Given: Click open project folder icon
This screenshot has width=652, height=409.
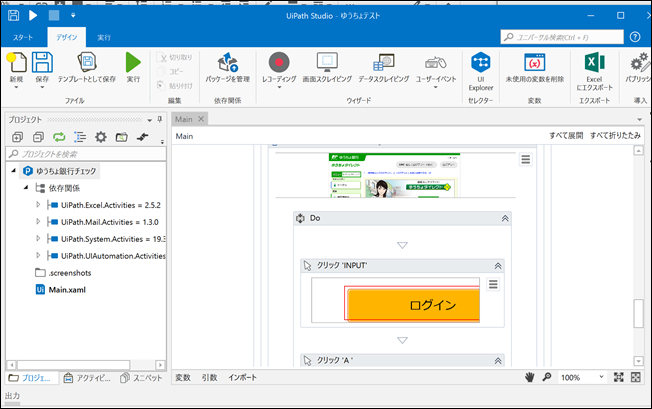Looking at the screenshot, I should [121, 137].
